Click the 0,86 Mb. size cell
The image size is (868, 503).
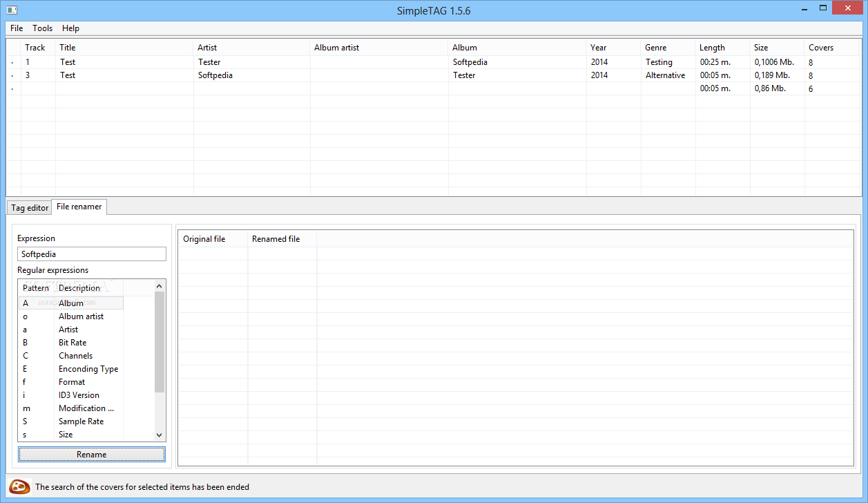(778, 88)
